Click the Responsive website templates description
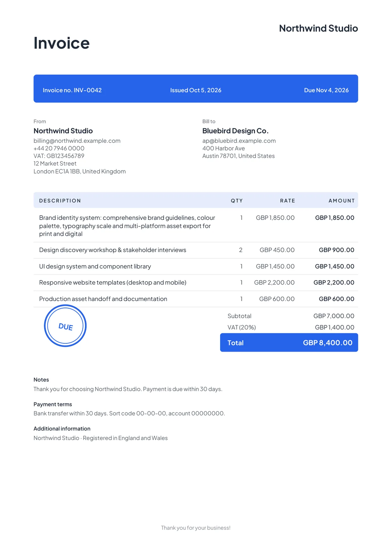 (x=113, y=282)
